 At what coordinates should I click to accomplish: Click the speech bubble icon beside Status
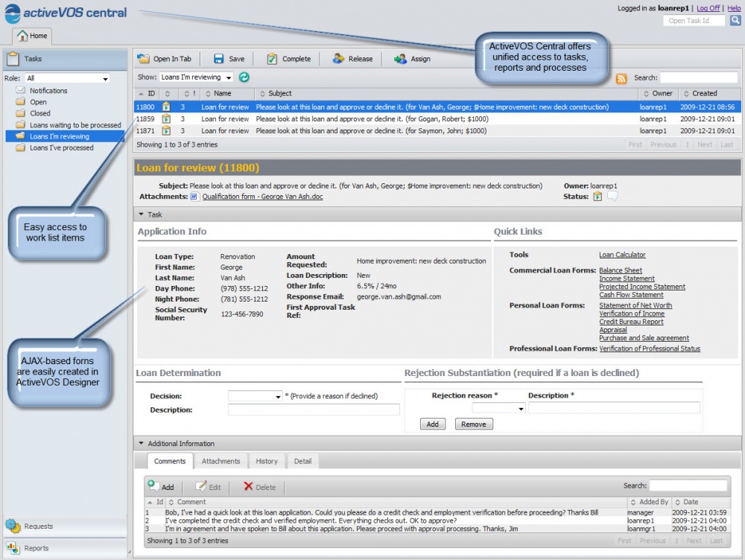612,196
